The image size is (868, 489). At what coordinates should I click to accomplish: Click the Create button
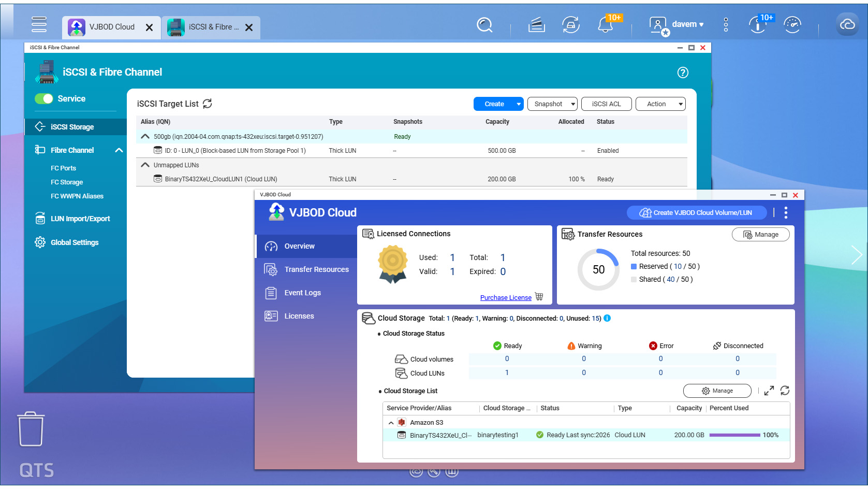[494, 104]
